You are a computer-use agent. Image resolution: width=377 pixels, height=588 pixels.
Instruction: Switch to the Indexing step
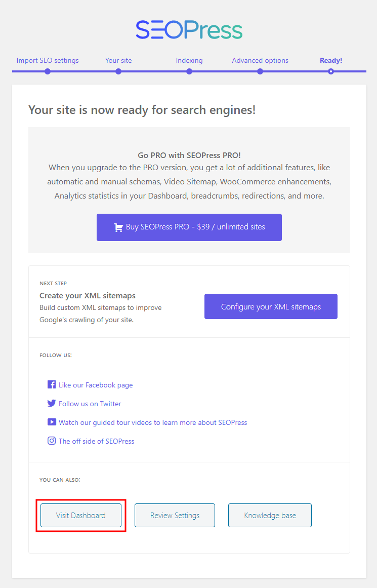(189, 60)
